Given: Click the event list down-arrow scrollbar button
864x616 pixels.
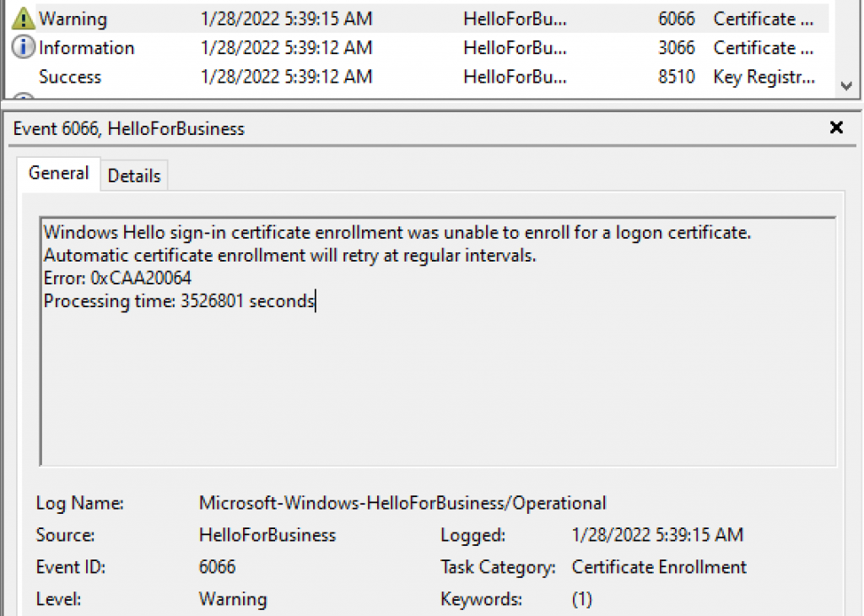Looking at the screenshot, I should [846, 85].
